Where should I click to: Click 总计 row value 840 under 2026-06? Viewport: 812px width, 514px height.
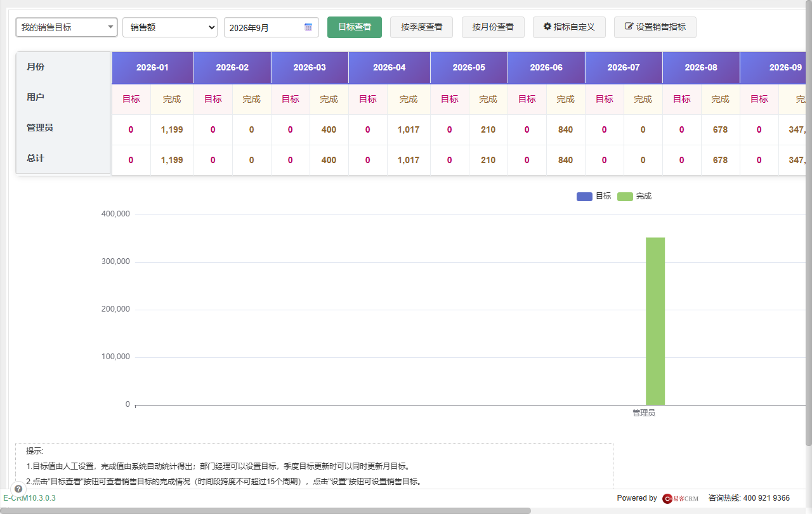pos(565,160)
